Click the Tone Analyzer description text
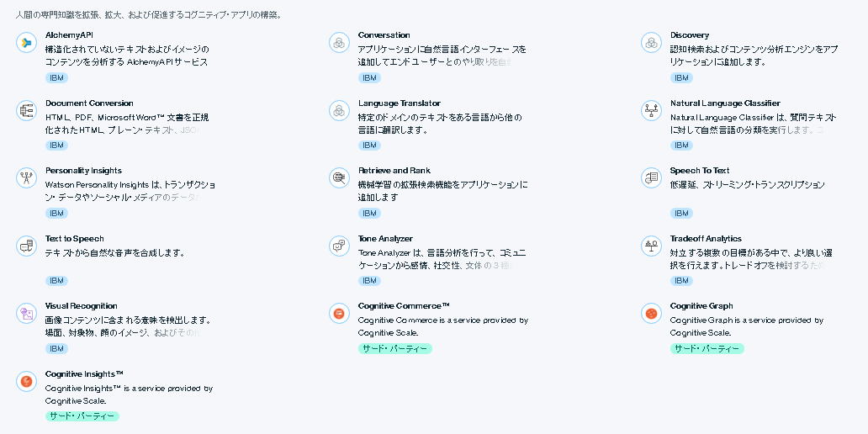This screenshot has height=434, width=868. (x=442, y=259)
